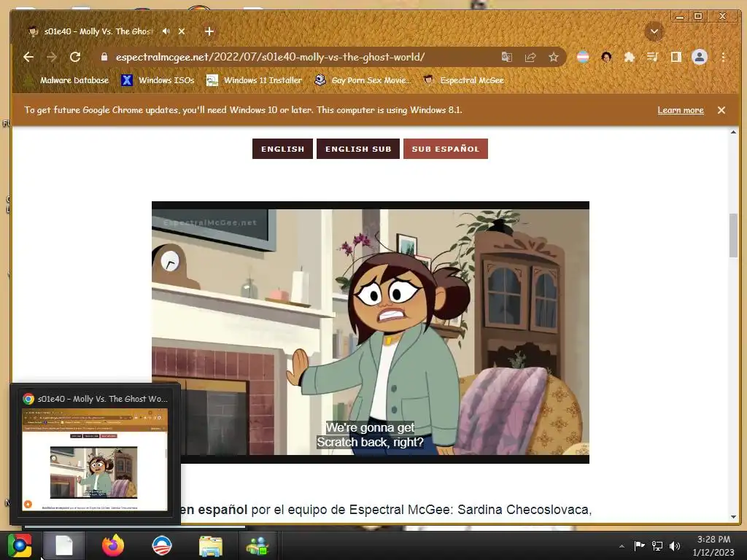Click the forward navigation arrow
The image size is (747, 560).
(x=52, y=57)
